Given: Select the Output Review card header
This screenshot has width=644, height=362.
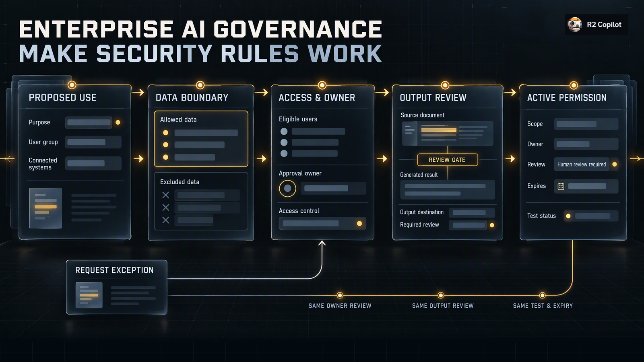Looking at the screenshot, I should (433, 98).
